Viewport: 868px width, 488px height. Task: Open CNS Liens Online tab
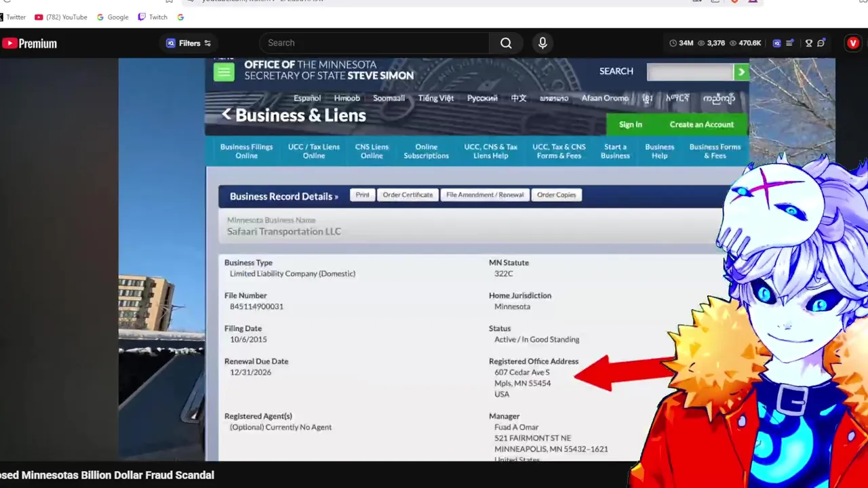tap(372, 151)
